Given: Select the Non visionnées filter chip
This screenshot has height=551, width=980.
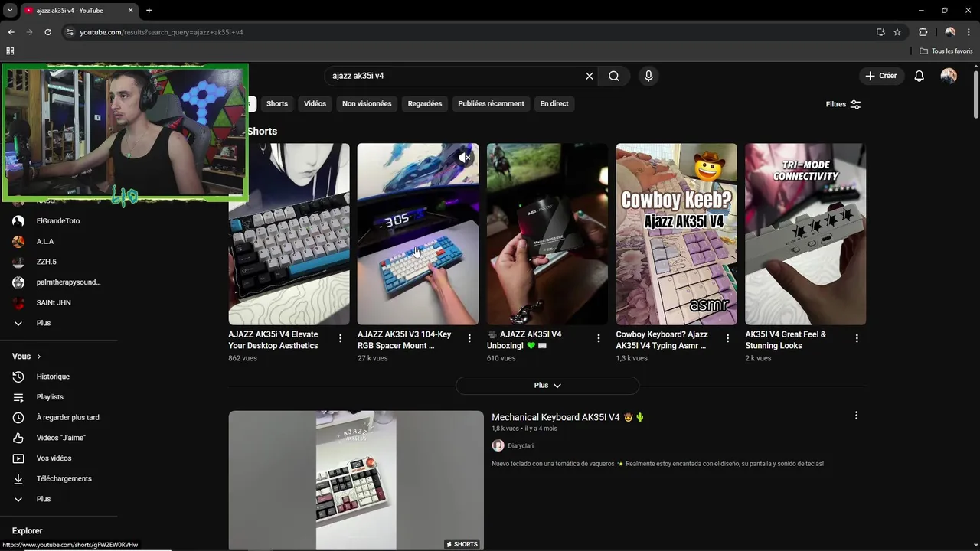Looking at the screenshot, I should pos(367,104).
